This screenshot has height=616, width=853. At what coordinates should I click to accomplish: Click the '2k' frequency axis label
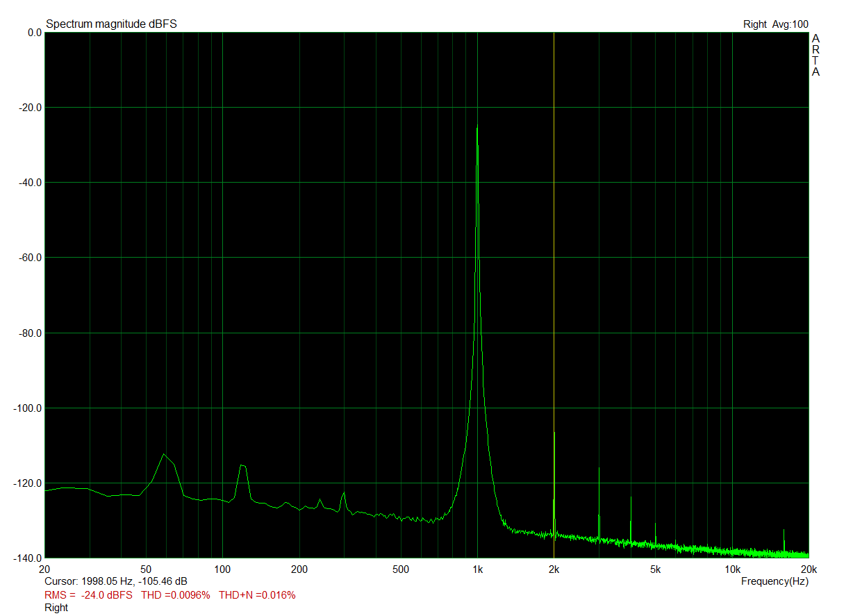pyautogui.click(x=554, y=570)
